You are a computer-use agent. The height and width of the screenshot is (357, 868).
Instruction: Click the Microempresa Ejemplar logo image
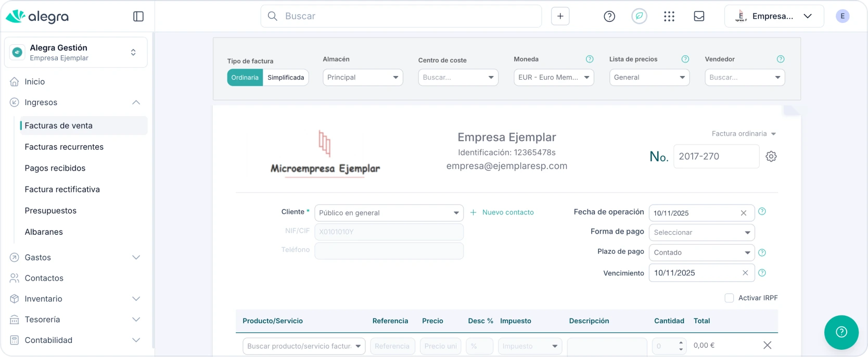(x=325, y=154)
